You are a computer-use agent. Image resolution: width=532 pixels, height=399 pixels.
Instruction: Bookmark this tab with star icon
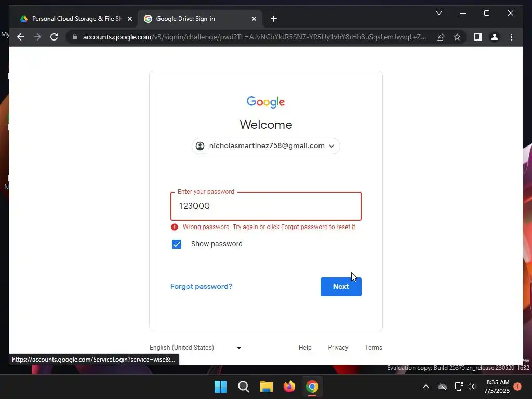(x=457, y=37)
